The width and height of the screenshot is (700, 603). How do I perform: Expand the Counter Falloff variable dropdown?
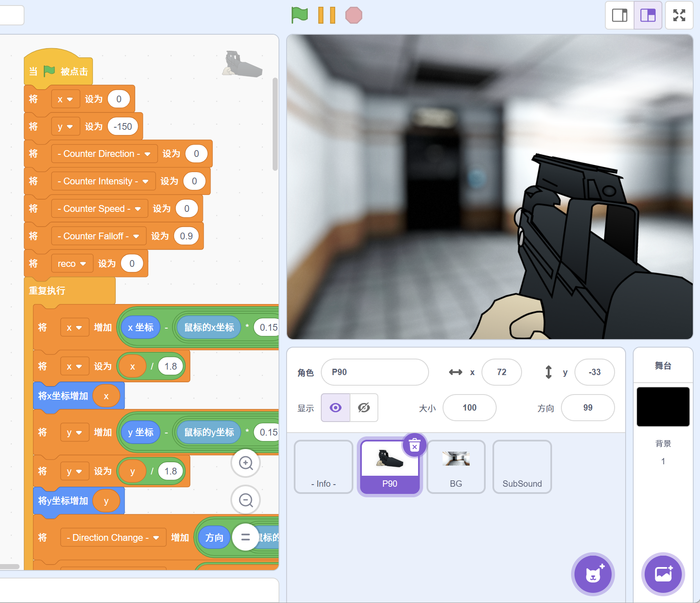136,236
